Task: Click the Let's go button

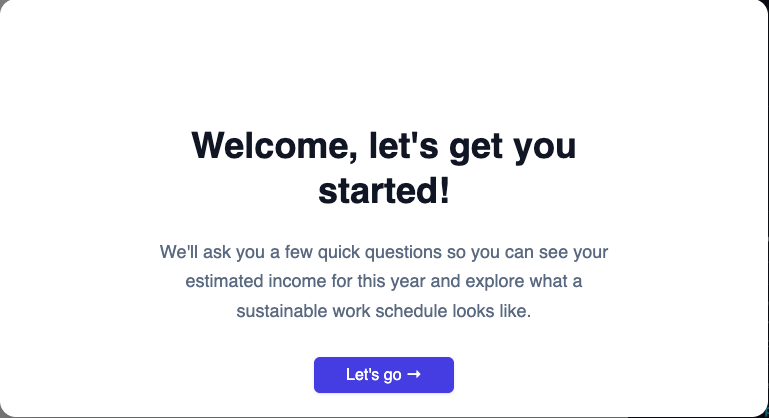Action: pyautogui.click(x=384, y=375)
